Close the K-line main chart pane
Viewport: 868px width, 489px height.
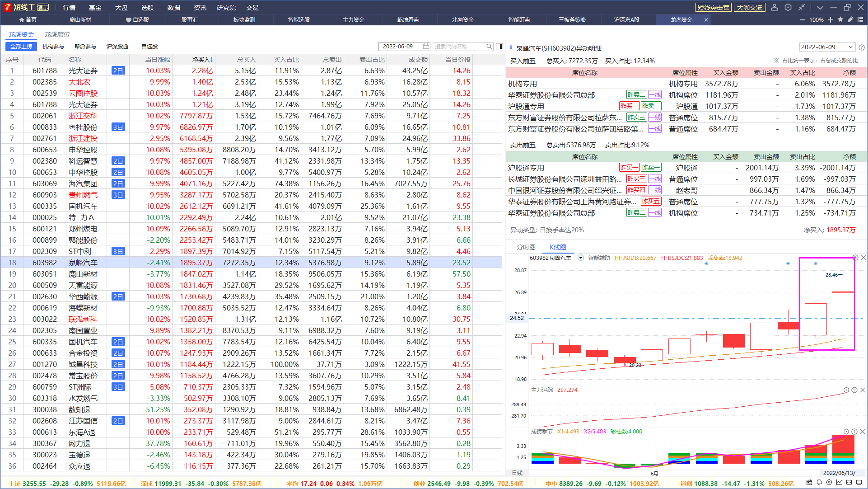(x=863, y=258)
